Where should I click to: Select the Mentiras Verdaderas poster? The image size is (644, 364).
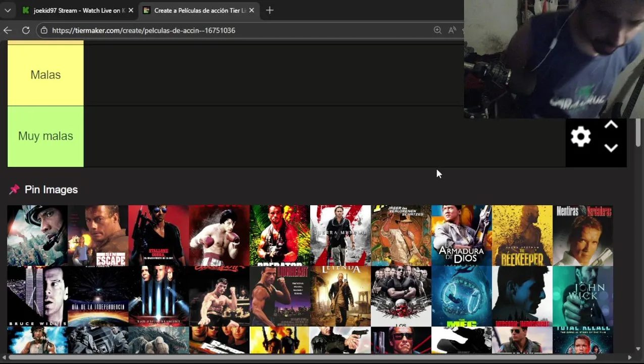pyautogui.click(x=583, y=236)
